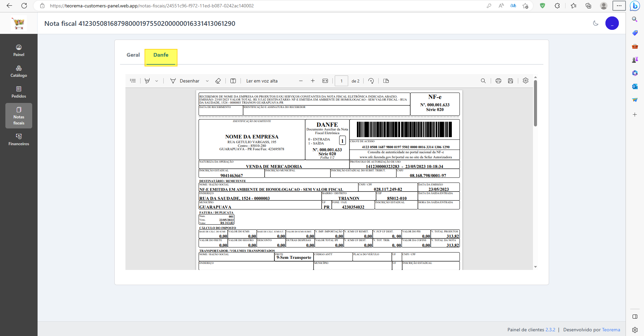
Task: Select the PDF eraser tool
Action: (x=218, y=81)
